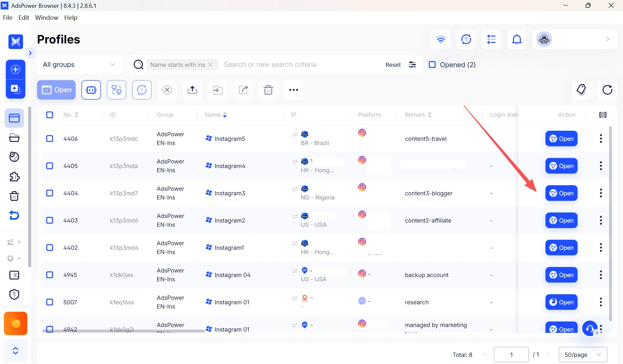Viewport: 623px width, 364px height.
Task: Open the task list icon in the header
Action: pyautogui.click(x=492, y=39)
